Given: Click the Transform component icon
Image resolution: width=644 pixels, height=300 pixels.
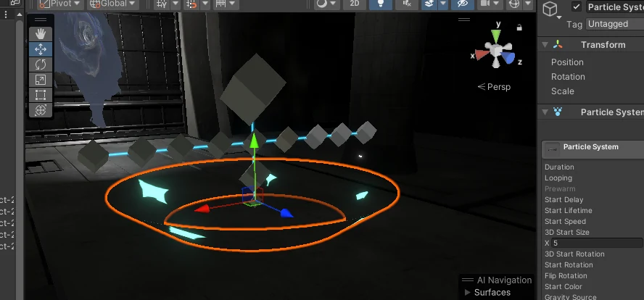Looking at the screenshot, I should (558, 45).
